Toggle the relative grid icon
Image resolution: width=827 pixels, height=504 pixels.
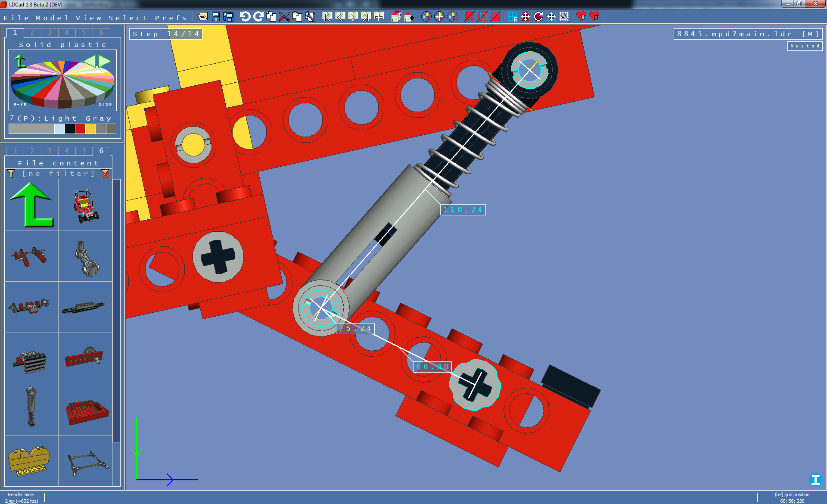[x=513, y=17]
